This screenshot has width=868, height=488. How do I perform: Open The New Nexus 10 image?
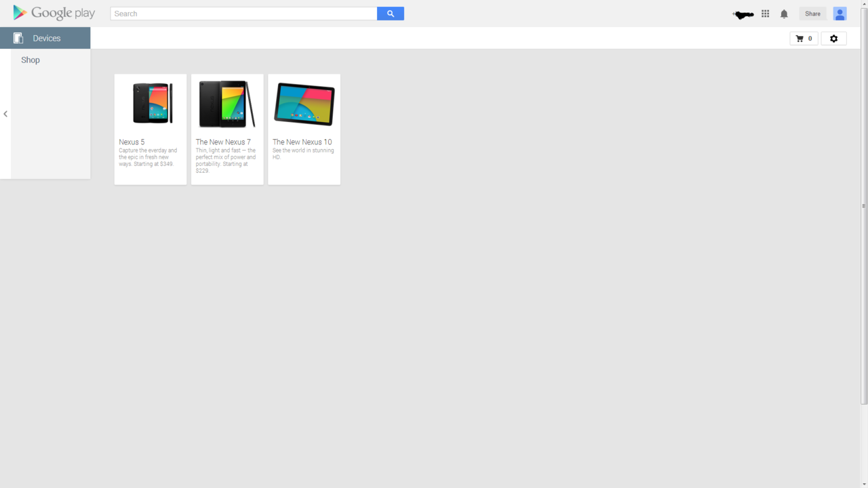[304, 104]
